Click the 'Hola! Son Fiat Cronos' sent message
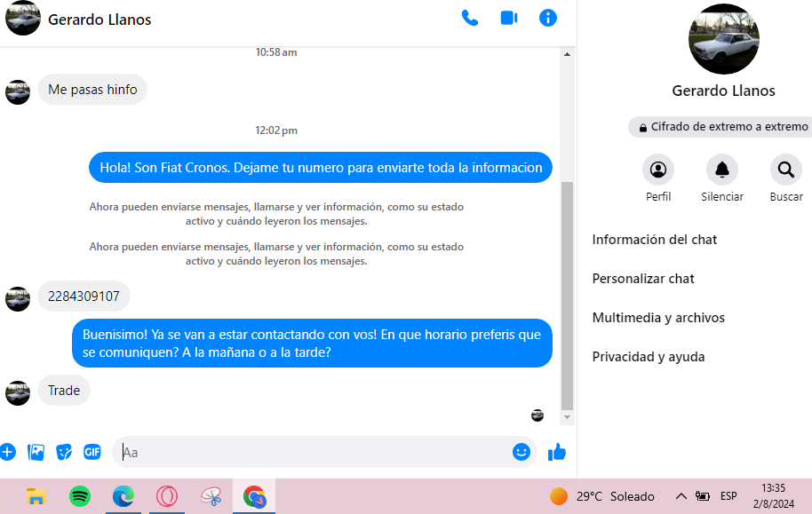The image size is (812, 514). tap(321, 168)
